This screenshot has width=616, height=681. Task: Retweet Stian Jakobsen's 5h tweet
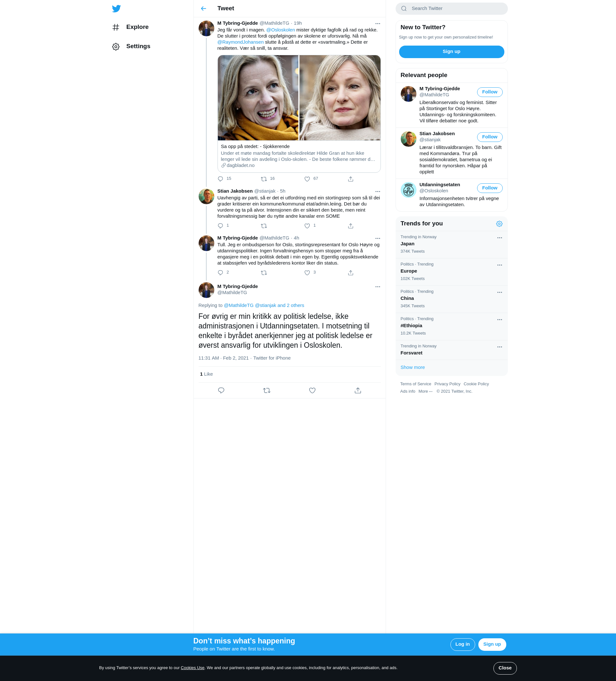coord(264,226)
